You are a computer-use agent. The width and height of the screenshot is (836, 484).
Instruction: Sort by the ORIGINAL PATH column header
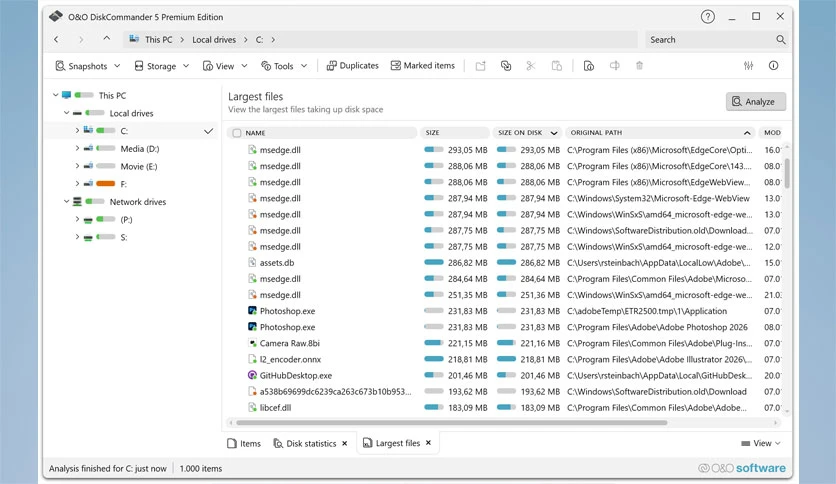coord(660,133)
